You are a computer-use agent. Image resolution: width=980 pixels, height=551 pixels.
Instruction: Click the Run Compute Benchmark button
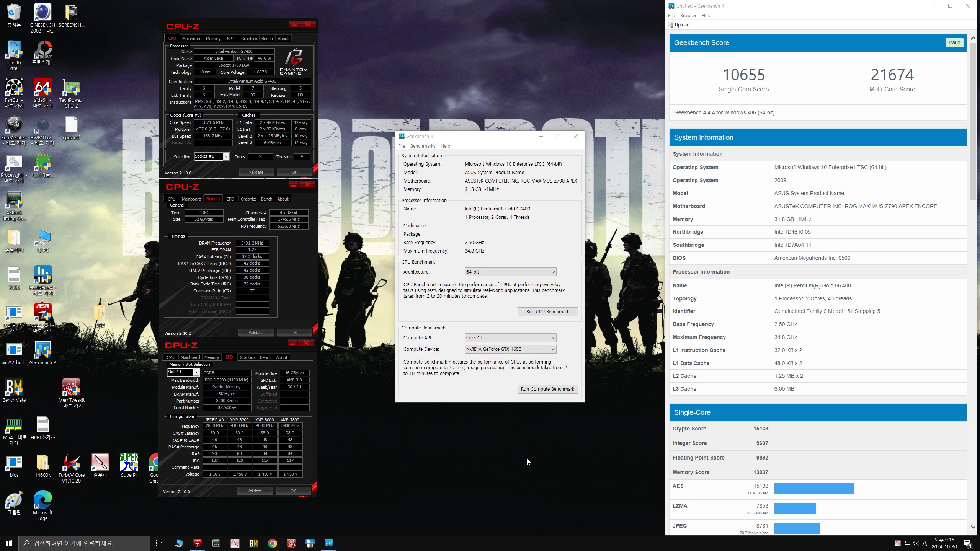(x=547, y=389)
